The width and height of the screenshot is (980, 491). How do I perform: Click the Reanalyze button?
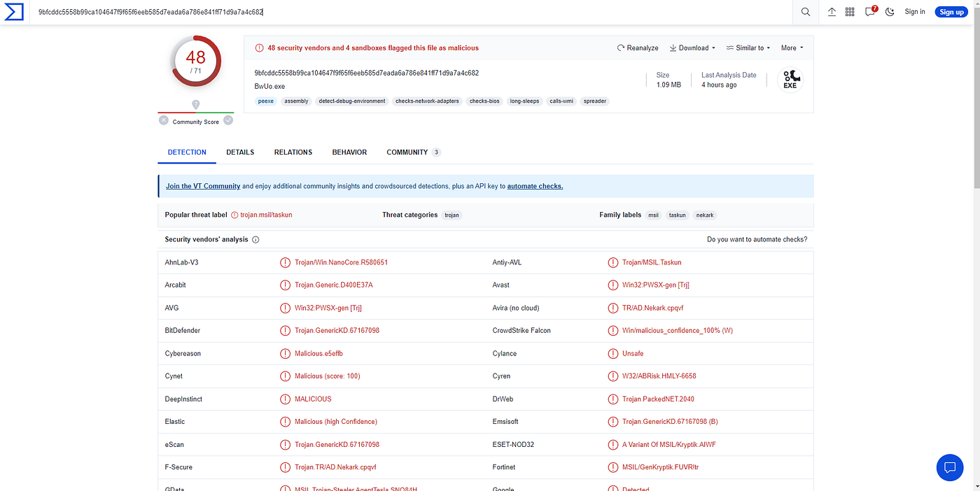[x=638, y=48]
